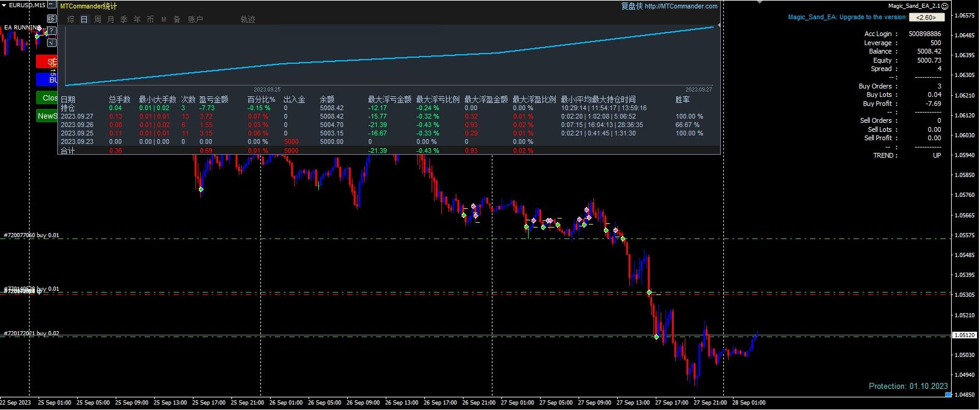Viewport: 980px width, 410px height.
Task: Click the green buy arrow at 1.05305 level
Action: (x=649, y=293)
